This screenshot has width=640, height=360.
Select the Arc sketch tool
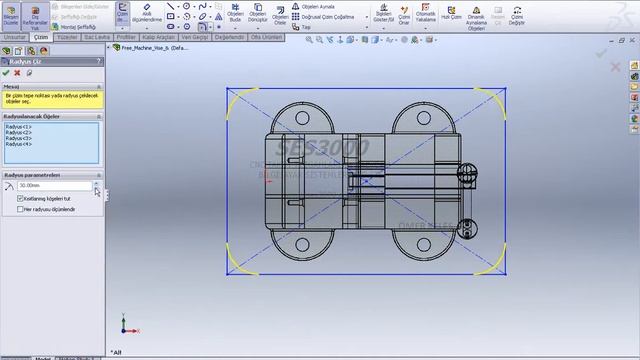tap(187, 16)
